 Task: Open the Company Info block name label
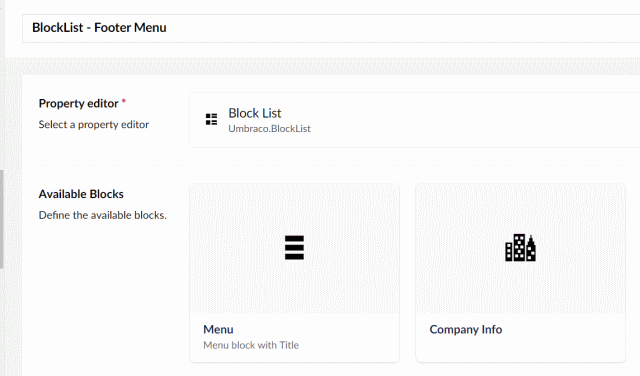tap(466, 329)
